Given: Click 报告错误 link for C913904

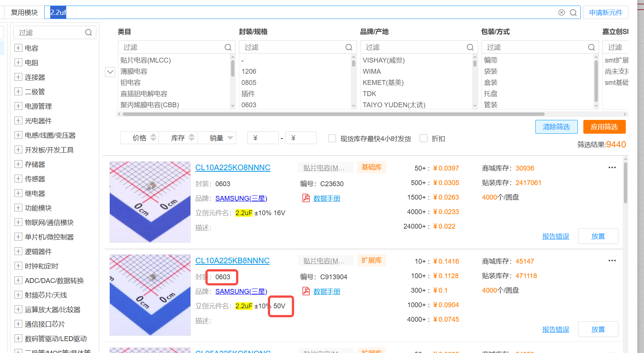Looking at the screenshot, I should click(x=556, y=330).
